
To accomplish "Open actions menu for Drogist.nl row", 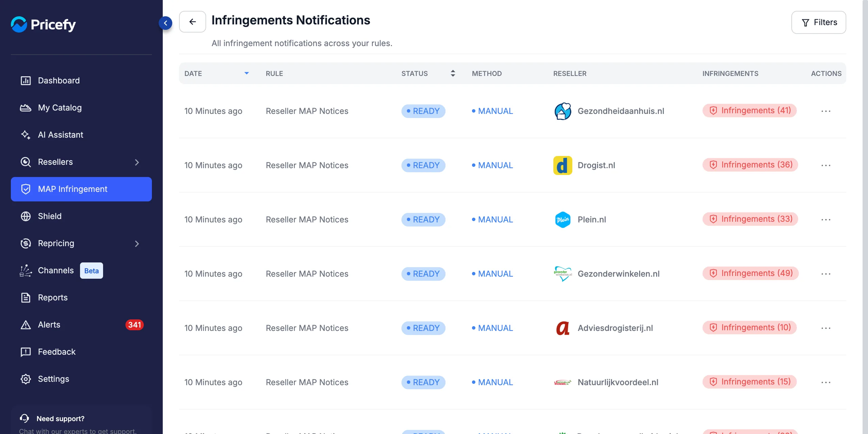I will pos(826,165).
